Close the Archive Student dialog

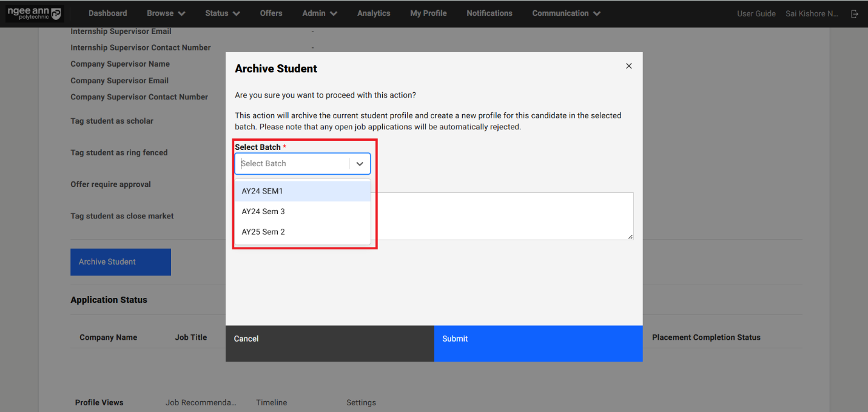click(628, 66)
